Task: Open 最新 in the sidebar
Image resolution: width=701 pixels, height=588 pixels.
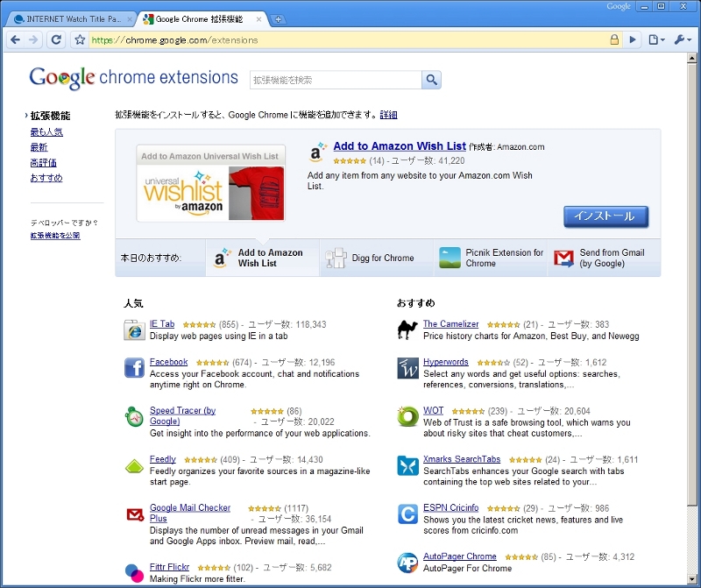Action: tap(39, 147)
